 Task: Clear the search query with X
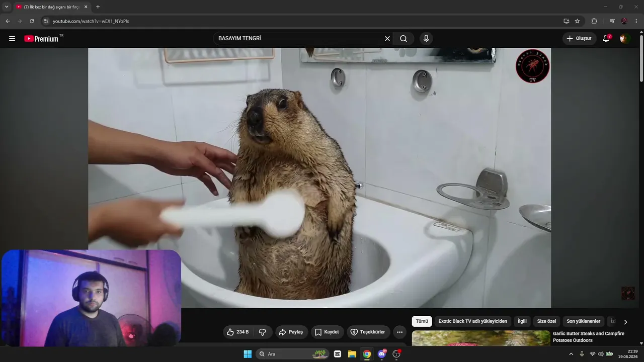[x=387, y=39]
